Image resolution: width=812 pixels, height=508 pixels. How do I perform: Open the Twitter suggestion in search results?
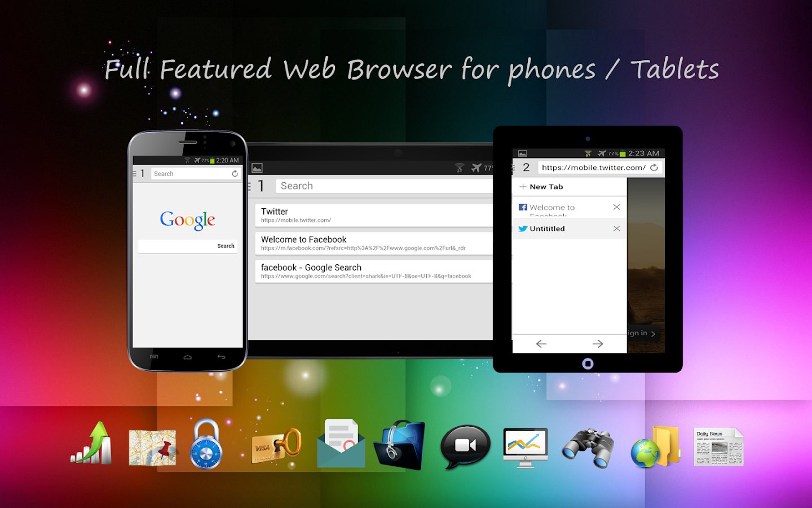tap(374, 215)
